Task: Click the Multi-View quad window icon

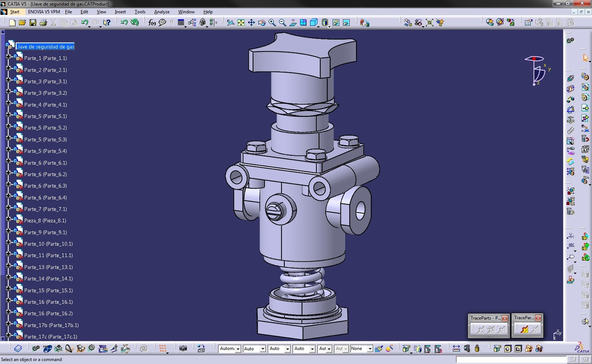Action: 303,22
